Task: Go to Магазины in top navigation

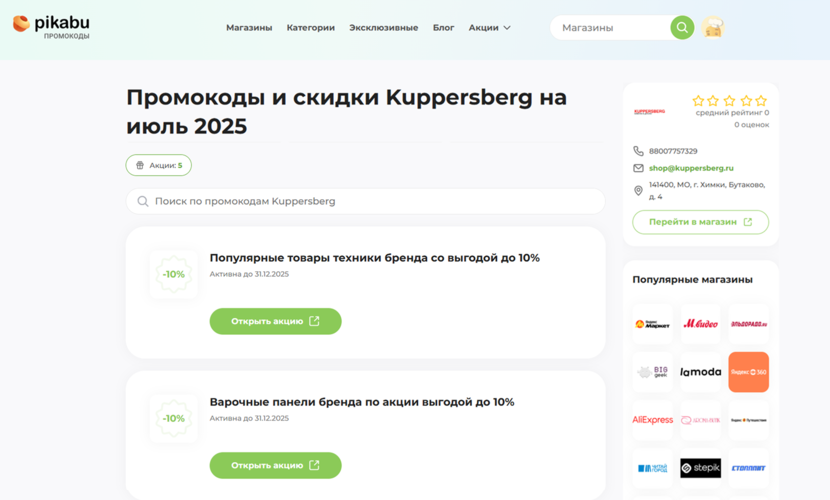Action: 249,28
